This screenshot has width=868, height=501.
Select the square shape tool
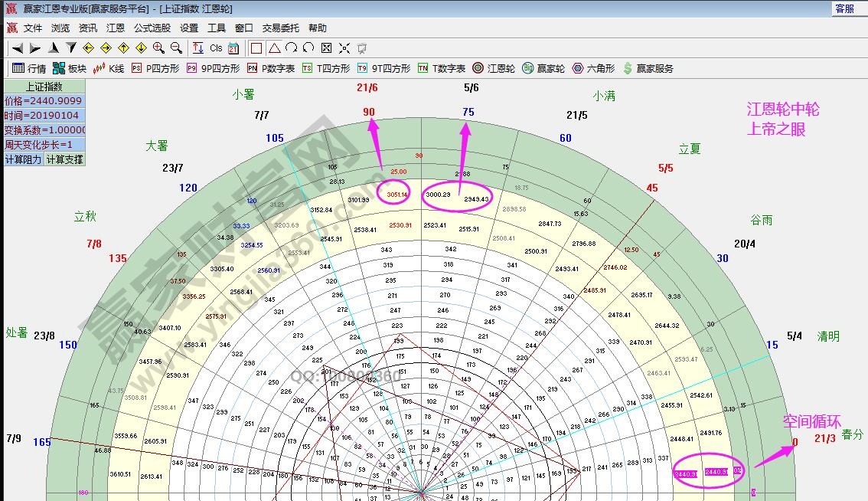(256, 47)
